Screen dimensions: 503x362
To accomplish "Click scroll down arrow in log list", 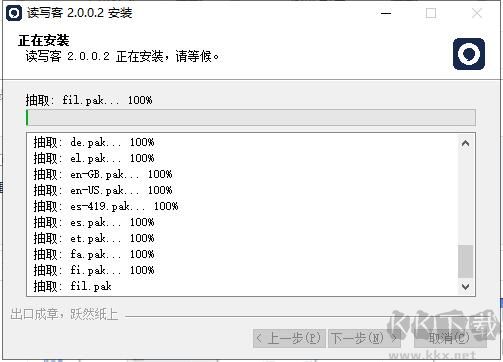I will pyautogui.click(x=466, y=286).
